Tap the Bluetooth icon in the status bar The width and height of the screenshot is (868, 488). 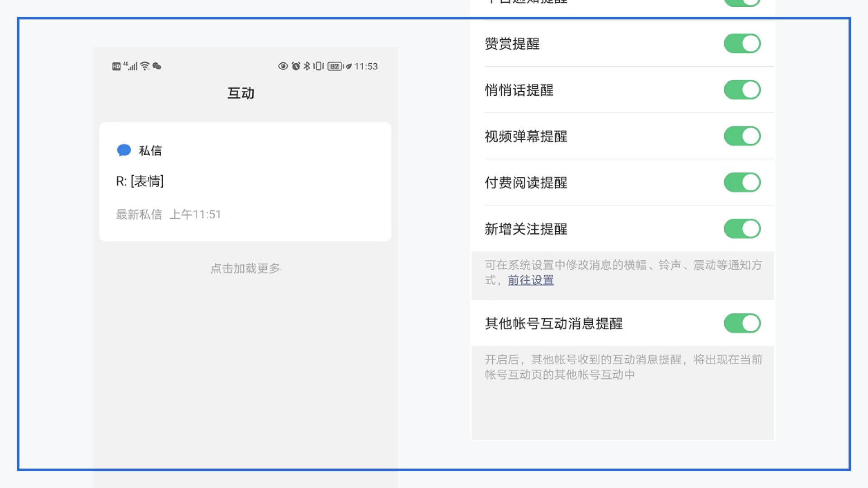pos(307,66)
